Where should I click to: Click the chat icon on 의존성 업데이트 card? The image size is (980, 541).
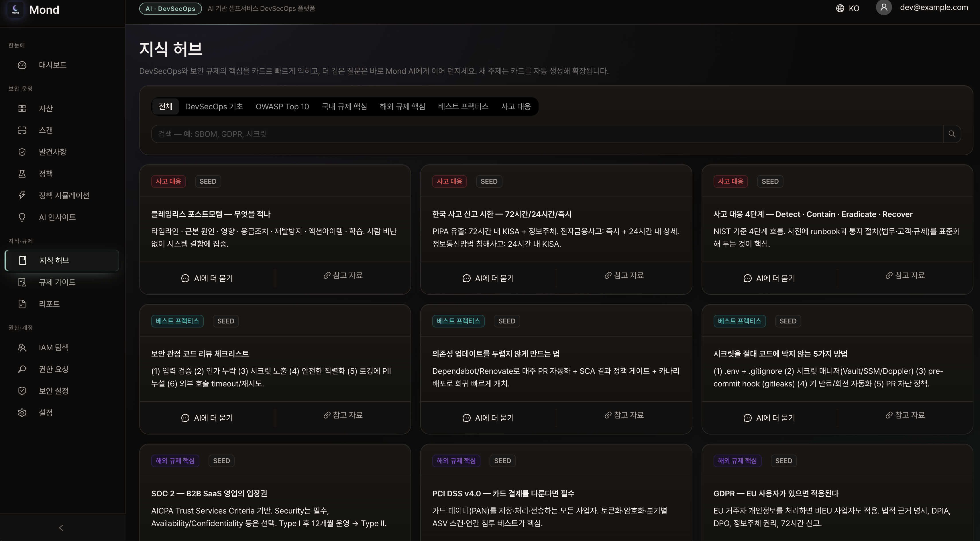pos(466,418)
